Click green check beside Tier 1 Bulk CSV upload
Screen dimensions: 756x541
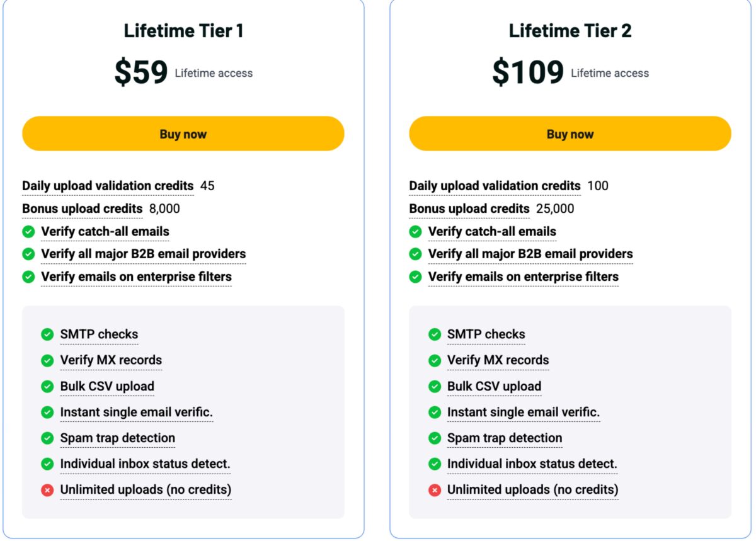[47, 387]
